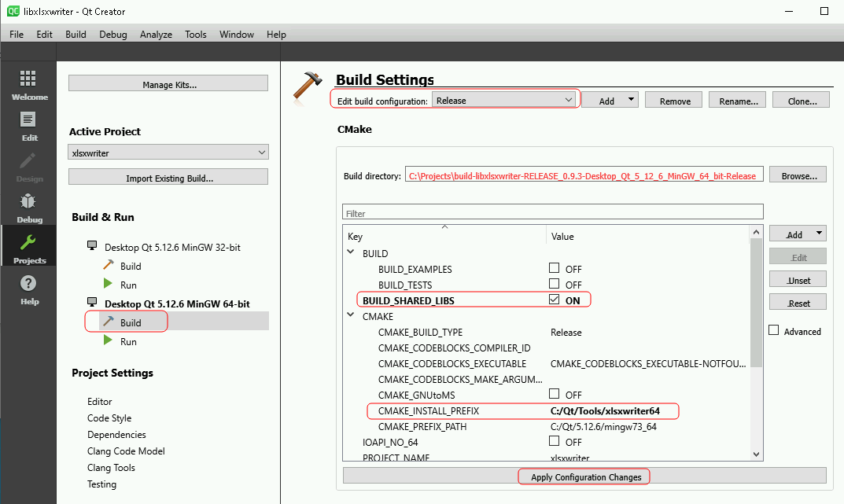Select the Projects wrench icon
The height and width of the screenshot is (504, 844).
point(28,242)
